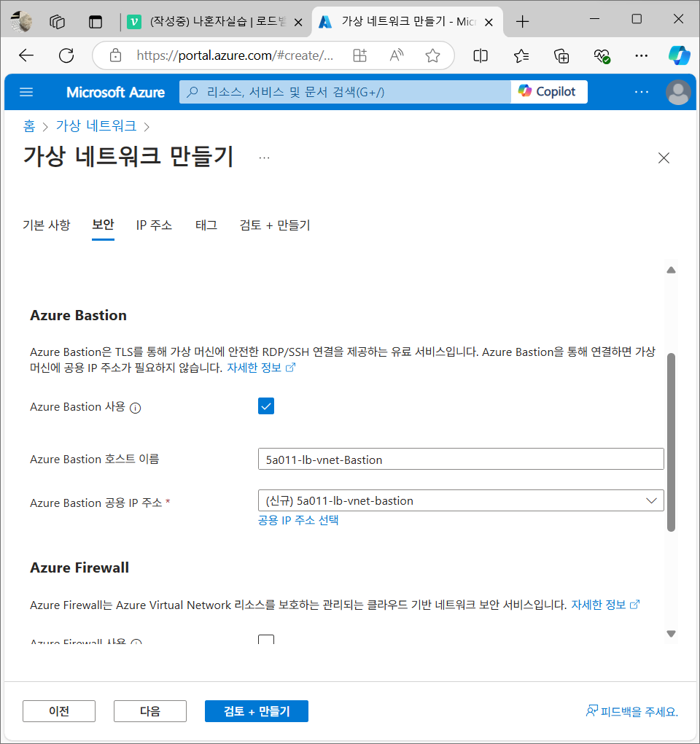
Task: Close the 나혼자실습 browser tab
Action: click(x=298, y=23)
